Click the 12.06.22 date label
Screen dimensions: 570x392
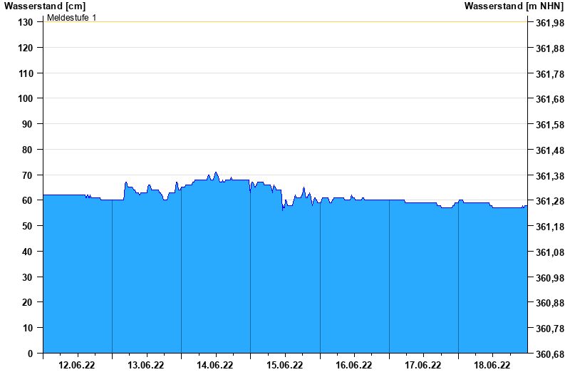77,366
